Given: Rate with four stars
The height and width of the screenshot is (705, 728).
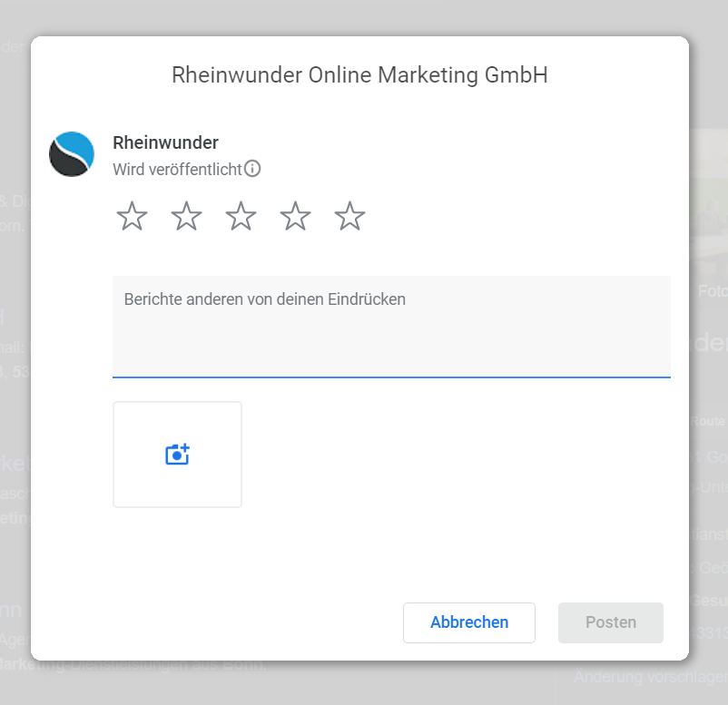Looking at the screenshot, I should pos(295,216).
